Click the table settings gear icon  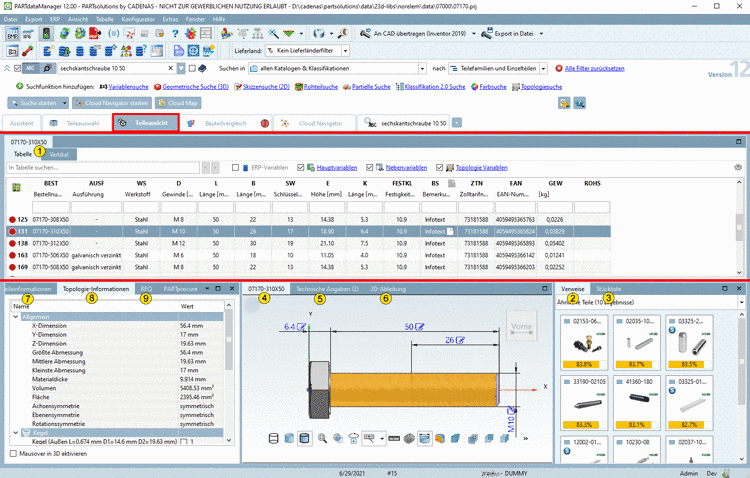tap(738, 167)
